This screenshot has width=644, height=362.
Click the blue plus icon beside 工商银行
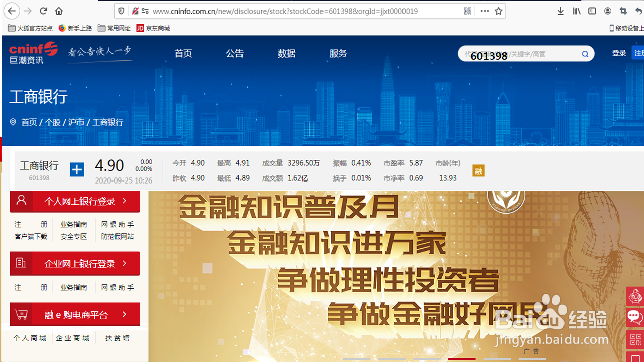[x=77, y=170]
